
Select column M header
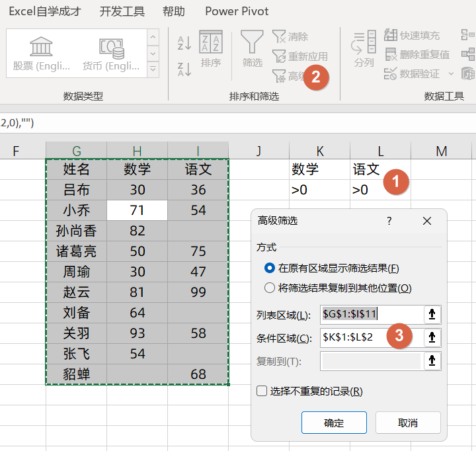tap(442, 151)
